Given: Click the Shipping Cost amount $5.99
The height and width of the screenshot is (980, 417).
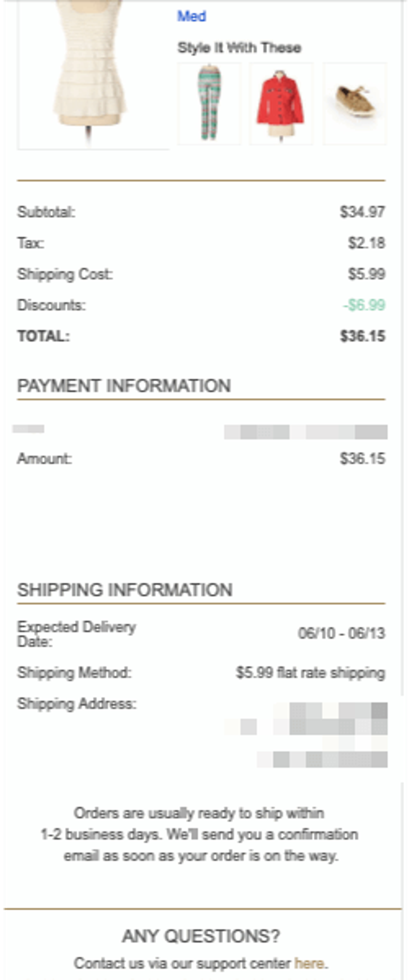Looking at the screenshot, I should tap(366, 274).
